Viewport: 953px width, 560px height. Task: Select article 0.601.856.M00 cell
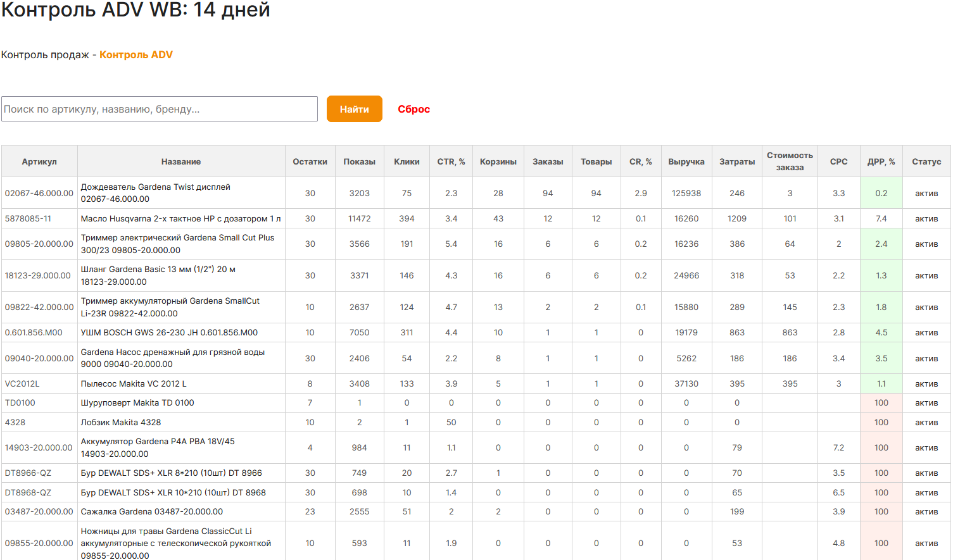pyautogui.click(x=39, y=332)
